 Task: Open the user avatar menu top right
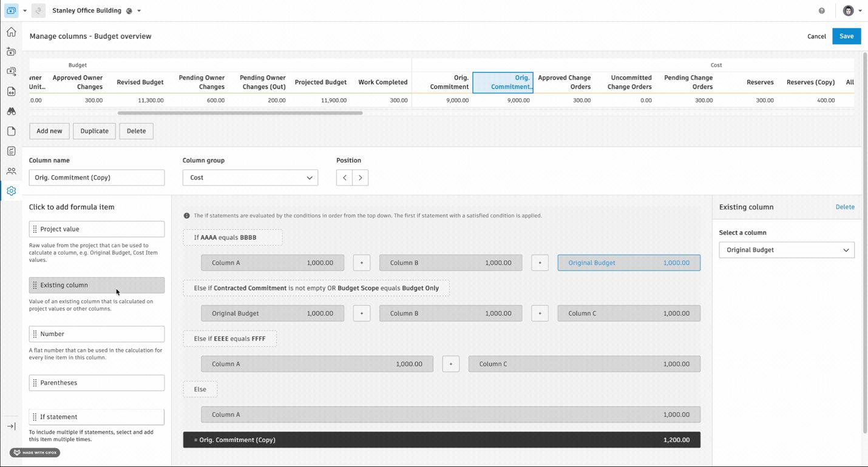click(847, 10)
